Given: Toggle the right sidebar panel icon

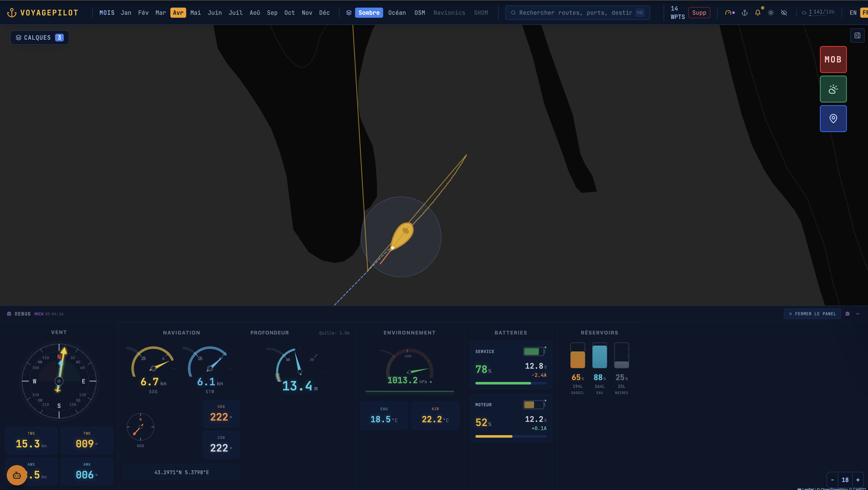Looking at the screenshot, I should tap(857, 35).
